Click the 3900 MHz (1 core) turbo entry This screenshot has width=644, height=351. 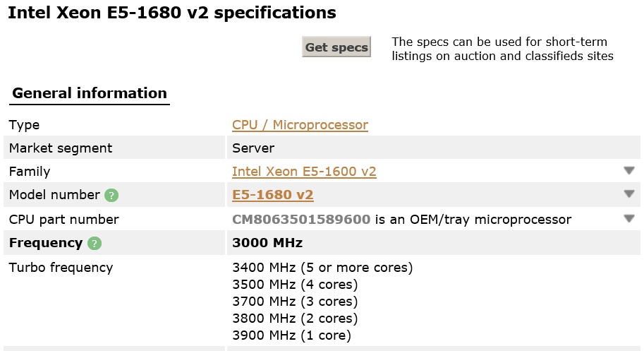coord(291,335)
